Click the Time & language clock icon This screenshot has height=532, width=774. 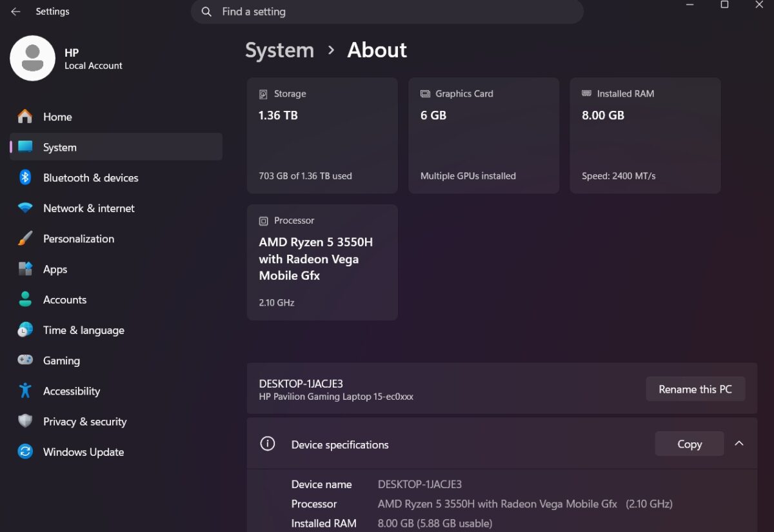25,330
